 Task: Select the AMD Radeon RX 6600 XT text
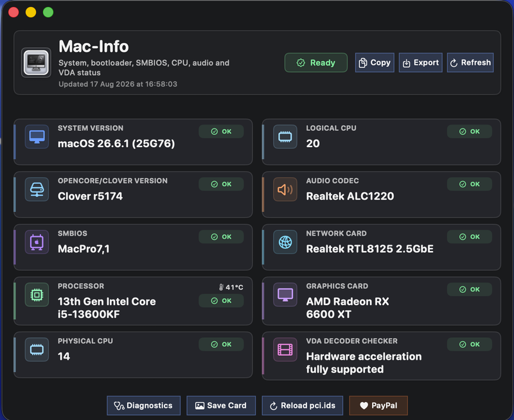[x=348, y=308]
